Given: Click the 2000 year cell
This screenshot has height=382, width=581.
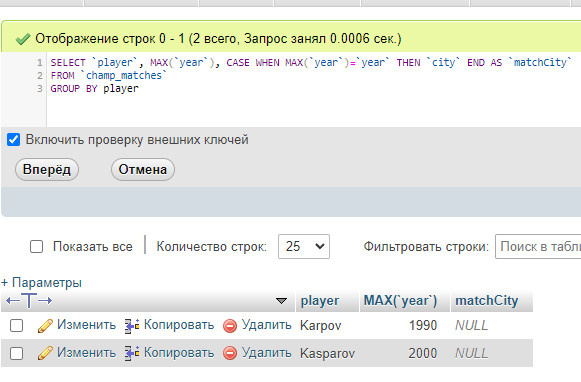Looking at the screenshot, I should click(423, 353).
